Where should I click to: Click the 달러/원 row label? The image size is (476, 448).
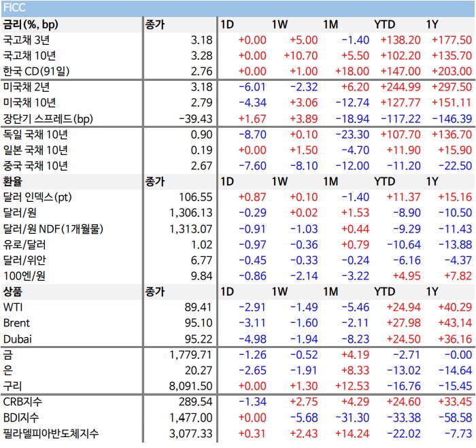click(x=20, y=213)
